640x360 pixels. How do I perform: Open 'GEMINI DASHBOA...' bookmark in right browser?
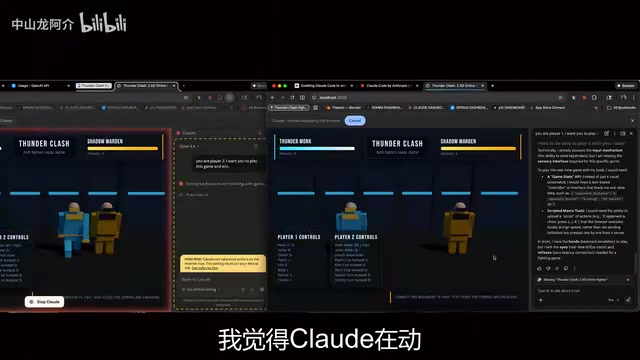click(384, 108)
